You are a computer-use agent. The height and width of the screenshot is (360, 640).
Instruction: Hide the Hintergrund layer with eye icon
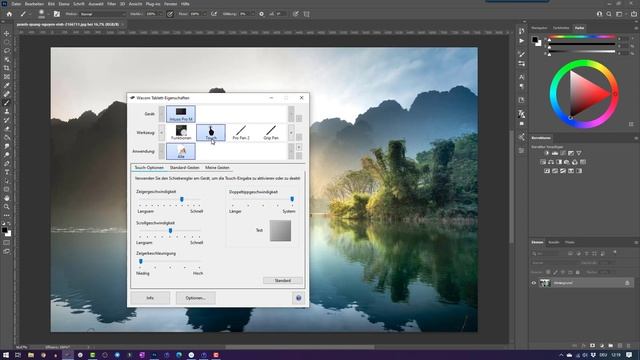(533, 283)
